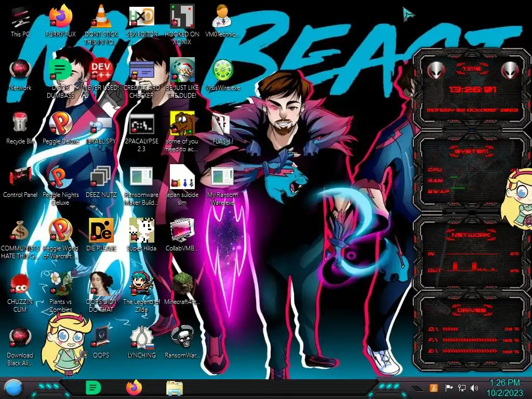Open the japan suicide sim file

click(x=182, y=177)
